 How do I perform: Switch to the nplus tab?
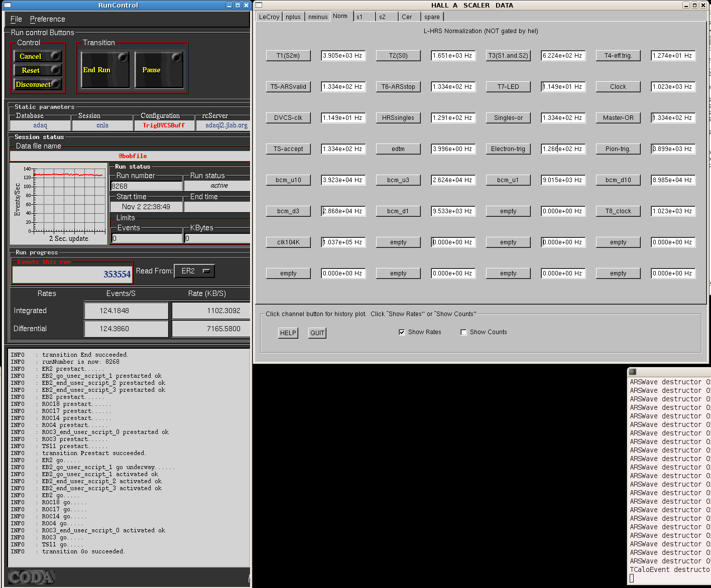293,17
